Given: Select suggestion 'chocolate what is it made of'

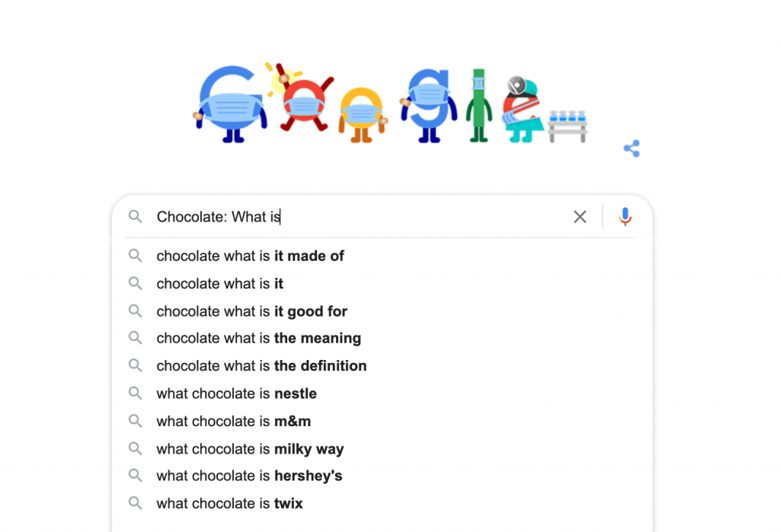Looking at the screenshot, I should pos(250,256).
